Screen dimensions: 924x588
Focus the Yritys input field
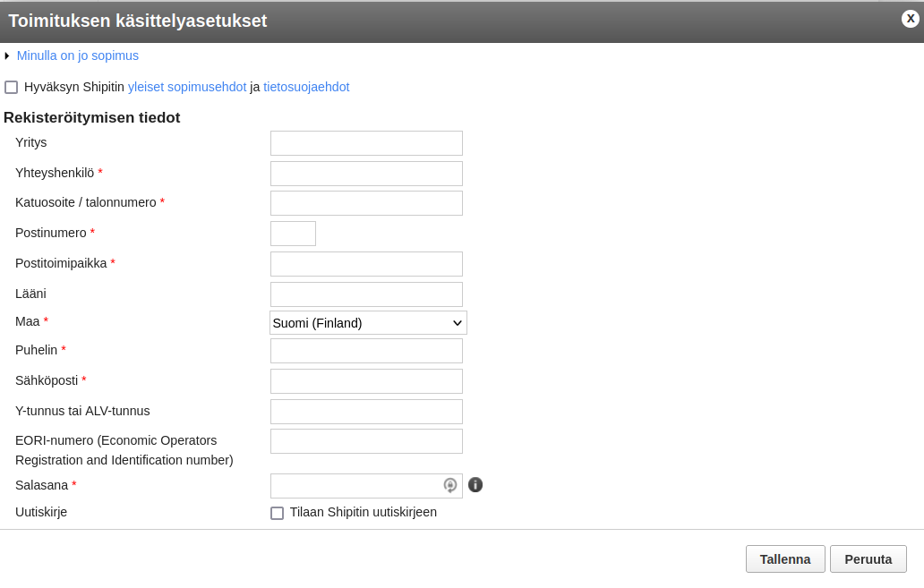click(x=366, y=143)
